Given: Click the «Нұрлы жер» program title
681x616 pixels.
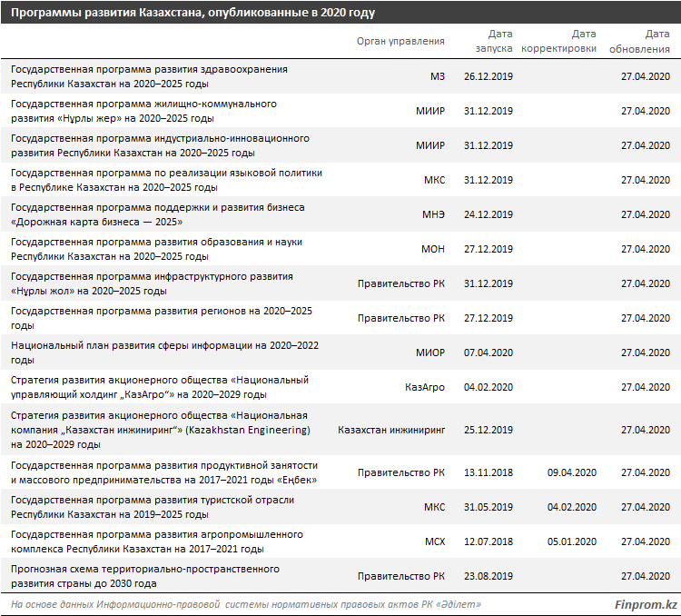Looking at the screenshot, I should pos(143,111).
